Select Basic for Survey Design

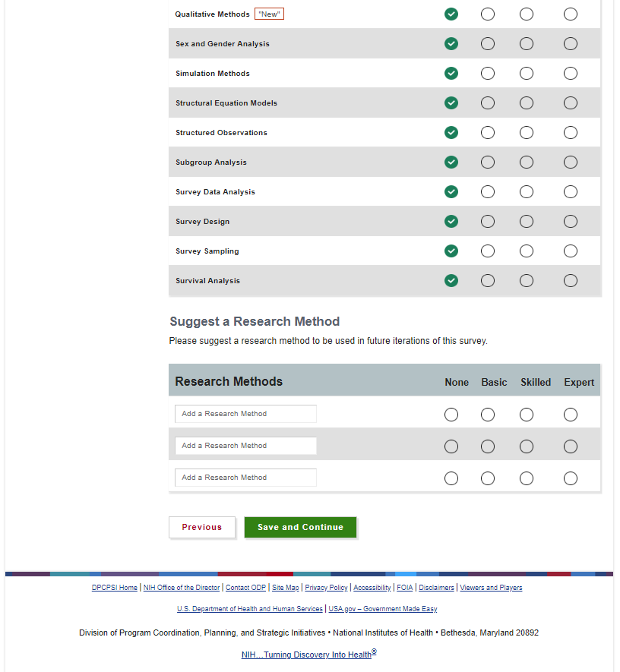pos(488,222)
